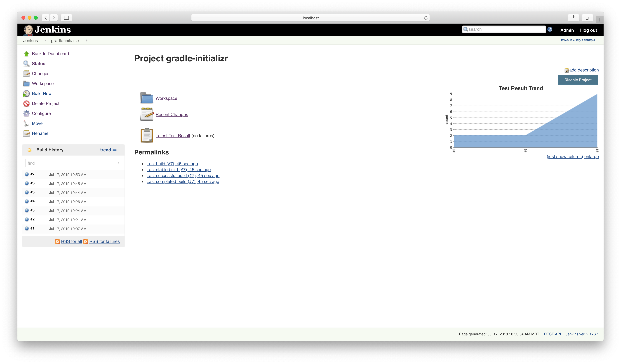Click the Latest Test Result clipboard icon
This screenshot has width=621, height=364.
click(147, 136)
